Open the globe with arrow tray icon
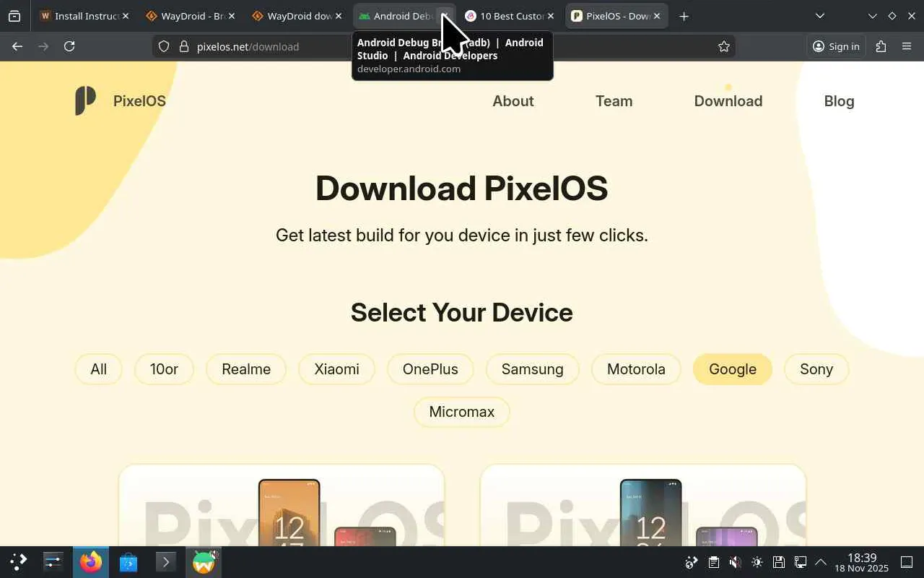Viewport: 924px width, 578px height. coord(692,562)
